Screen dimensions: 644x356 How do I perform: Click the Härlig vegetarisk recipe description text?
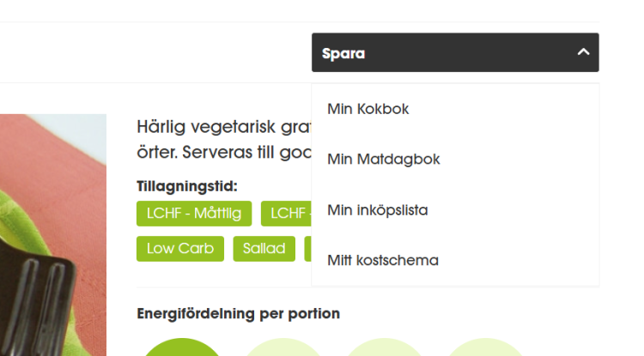(x=223, y=138)
